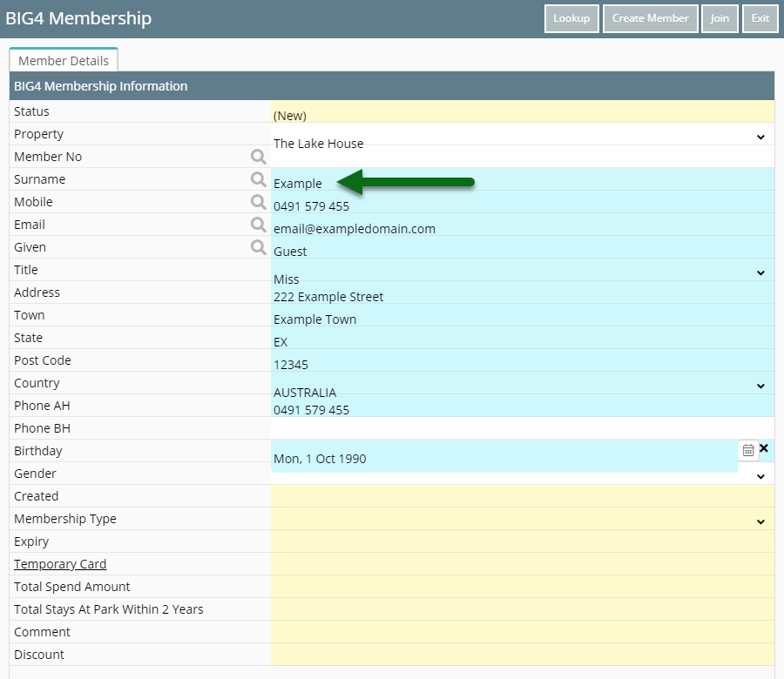The image size is (784, 679).
Task: Click the Given field containing Guest
Action: click(523, 247)
